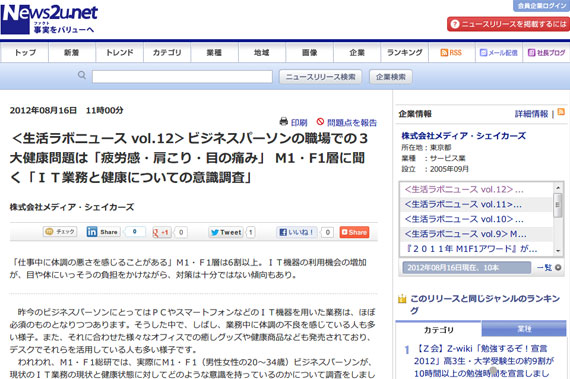Select the 生活ラボニュース vol.9 list item
The width and height of the screenshot is (570, 379).
click(x=476, y=234)
